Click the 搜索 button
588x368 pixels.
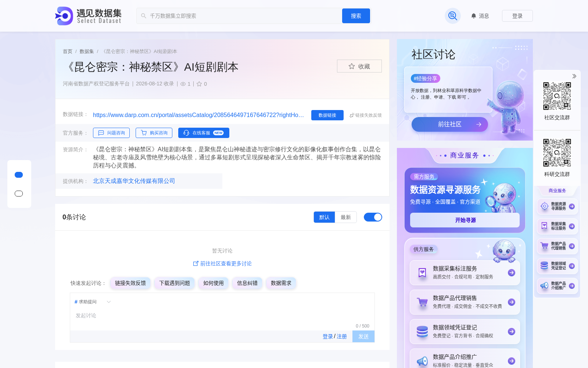tap(356, 16)
